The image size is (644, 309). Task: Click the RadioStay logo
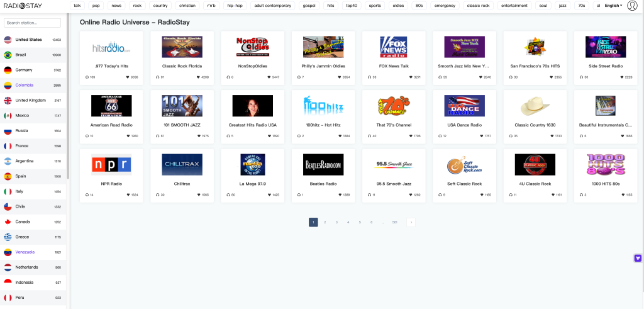click(x=23, y=6)
